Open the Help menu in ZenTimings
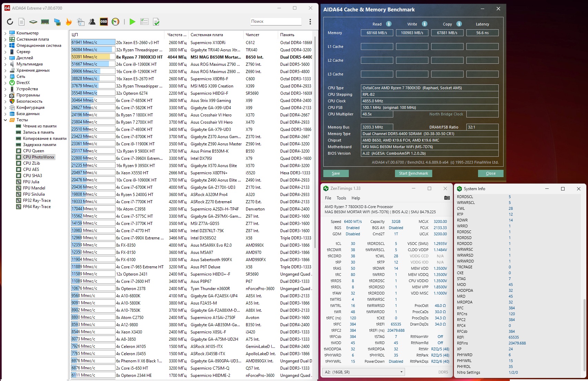The height and width of the screenshot is (381, 588). coord(356,198)
